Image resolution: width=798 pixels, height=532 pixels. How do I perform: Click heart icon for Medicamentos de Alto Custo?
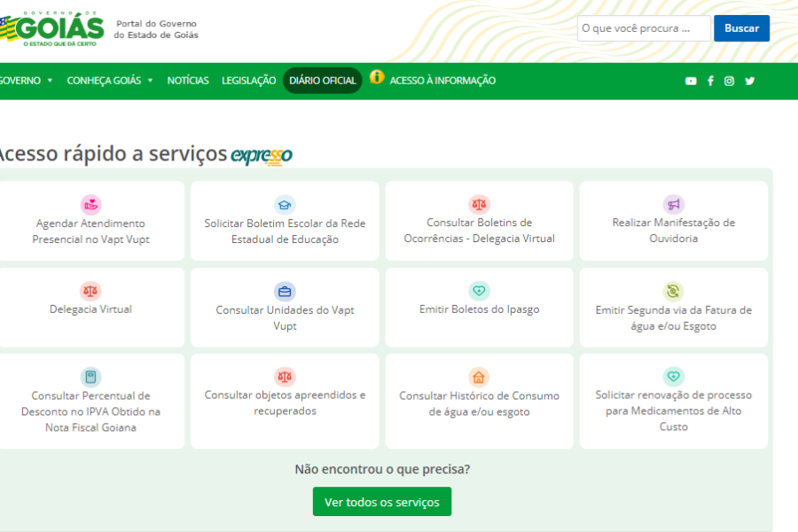[673, 377]
